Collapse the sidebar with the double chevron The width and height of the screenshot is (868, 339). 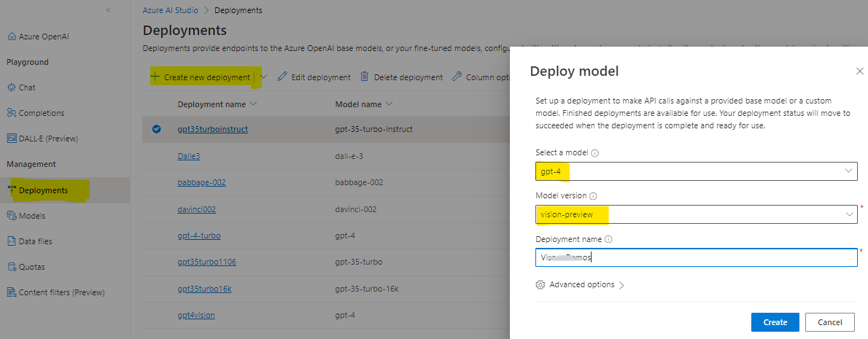[x=109, y=10]
